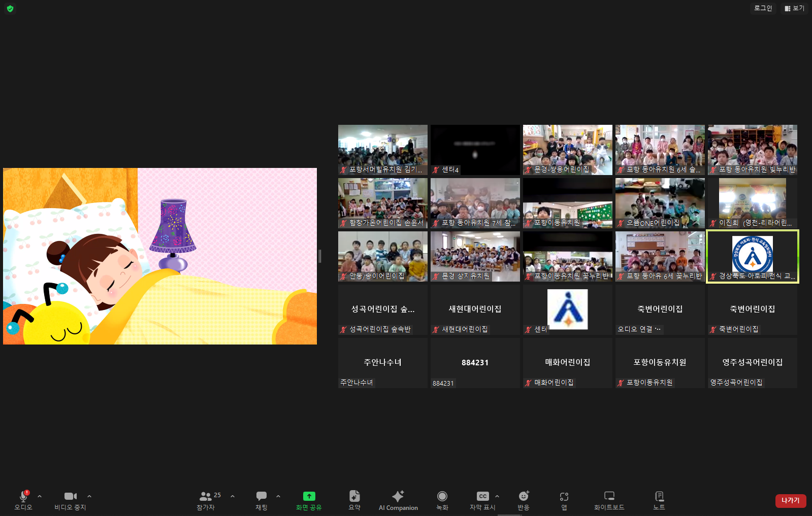The width and height of the screenshot is (812, 516).
Task: Open the chat bubble icon
Action: [x=262, y=496]
